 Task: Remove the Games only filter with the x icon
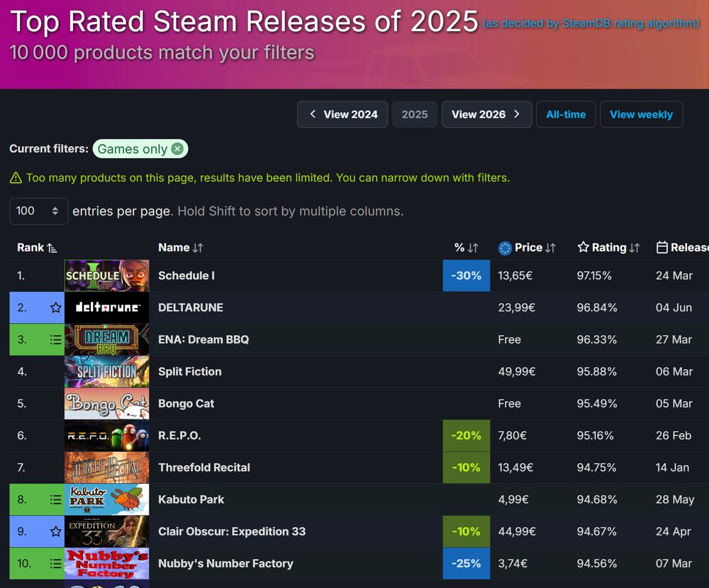coord(178,149)
